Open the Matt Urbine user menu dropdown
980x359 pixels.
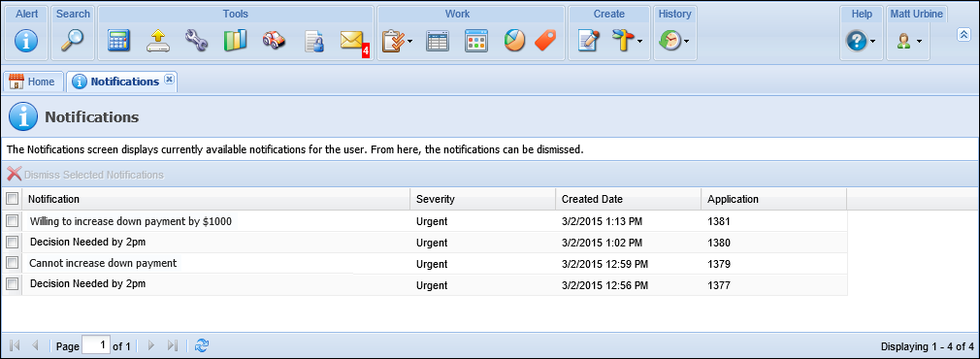[909, 42]
